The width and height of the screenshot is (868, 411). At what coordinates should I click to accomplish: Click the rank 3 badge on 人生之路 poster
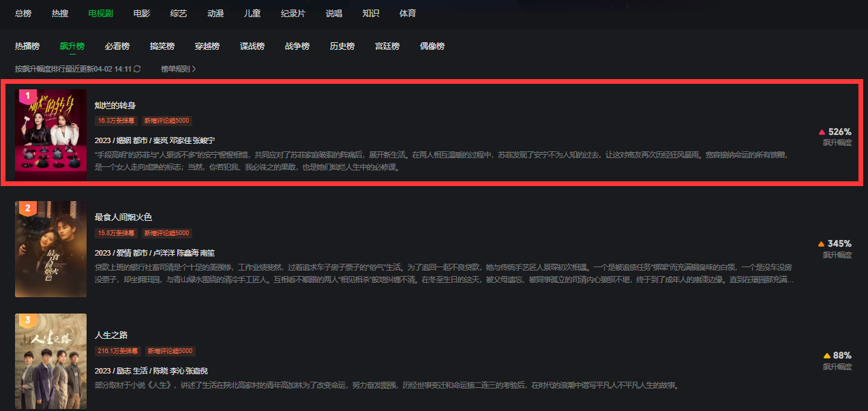(x=27, y=320)
